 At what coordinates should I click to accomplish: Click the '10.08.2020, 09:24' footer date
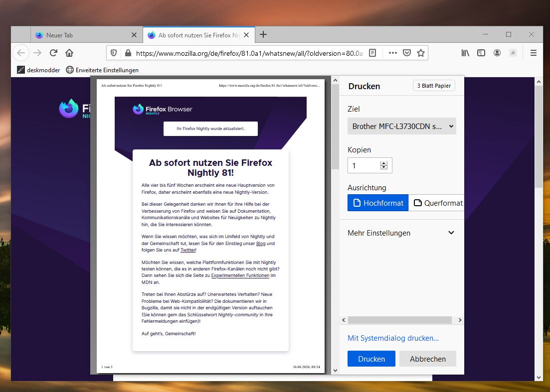tap(307, 367)
